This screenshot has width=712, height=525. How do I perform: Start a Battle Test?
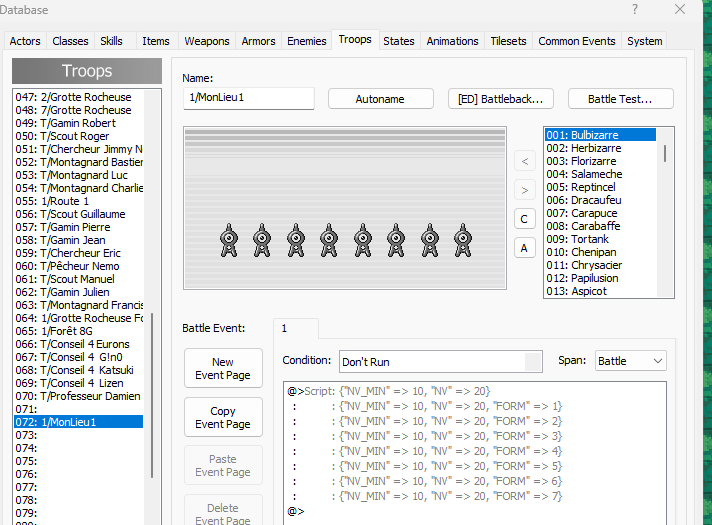click(x=620, y=99)
